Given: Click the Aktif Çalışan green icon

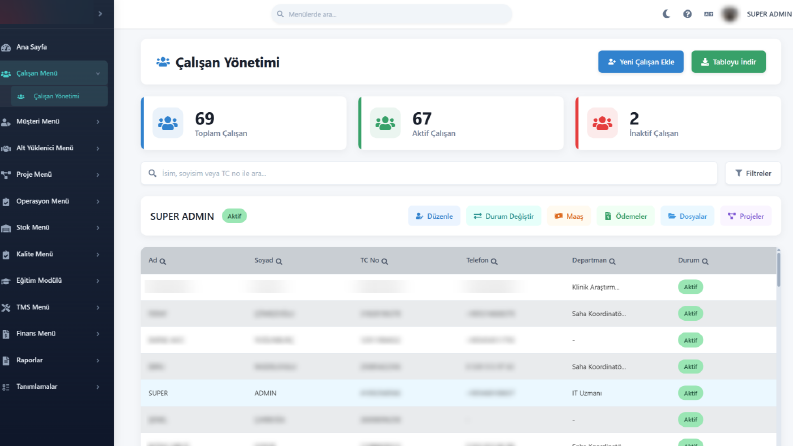Looking at the screenshot, I should (x=385, y=123).
